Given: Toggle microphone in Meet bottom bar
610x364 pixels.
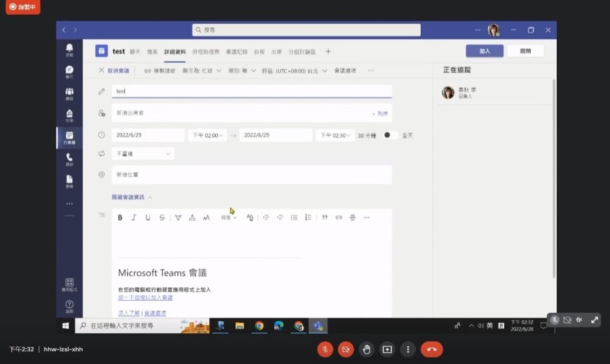Looking at the screenshot, I should click(x=325, y=349).
